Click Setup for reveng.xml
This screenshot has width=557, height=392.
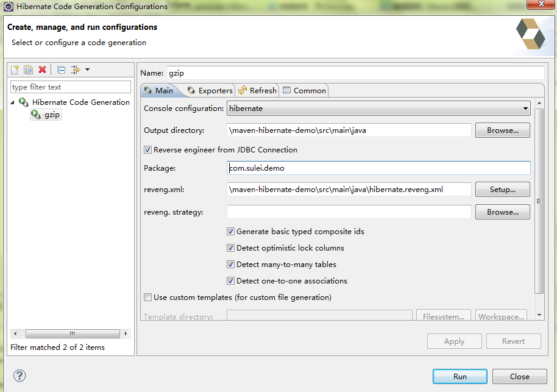(x=503, y=190)
